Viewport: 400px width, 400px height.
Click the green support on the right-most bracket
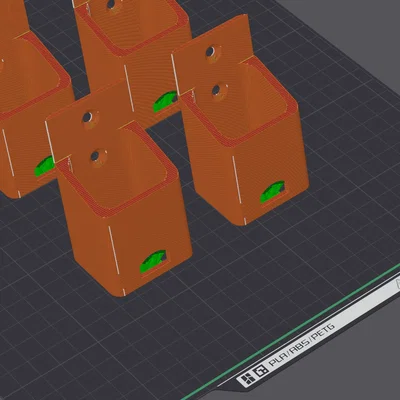(x=272, y=192)
